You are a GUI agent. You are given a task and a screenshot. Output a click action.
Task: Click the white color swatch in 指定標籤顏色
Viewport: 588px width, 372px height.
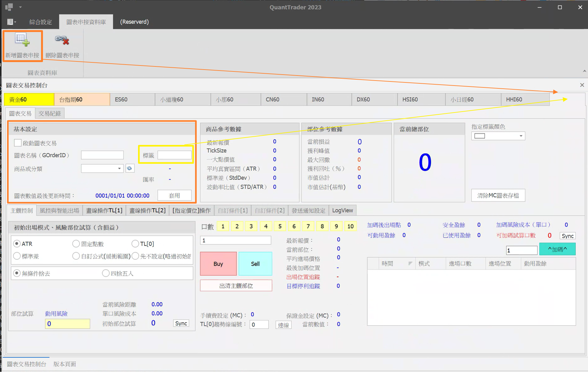(x=480, y=136)
